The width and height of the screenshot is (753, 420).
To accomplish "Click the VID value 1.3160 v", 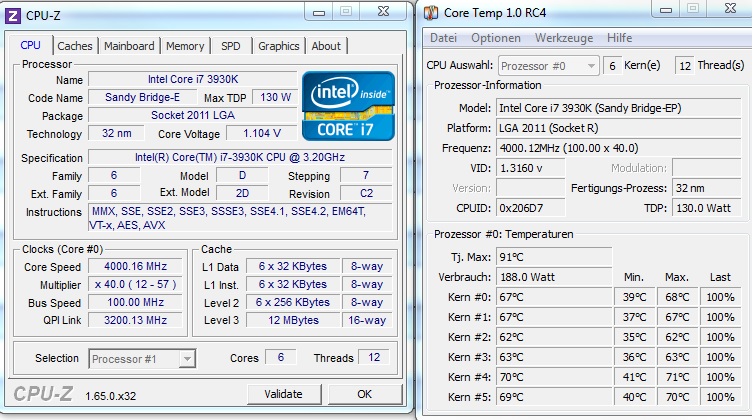I will coord(531,168).
